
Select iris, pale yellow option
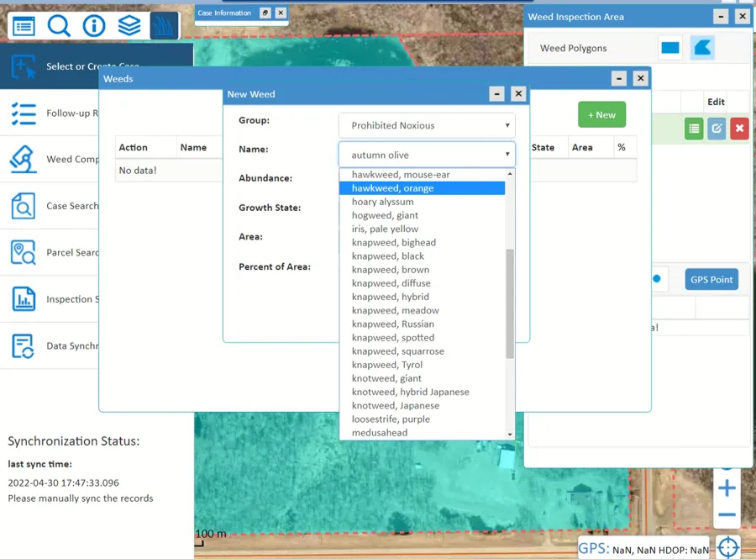422,229
